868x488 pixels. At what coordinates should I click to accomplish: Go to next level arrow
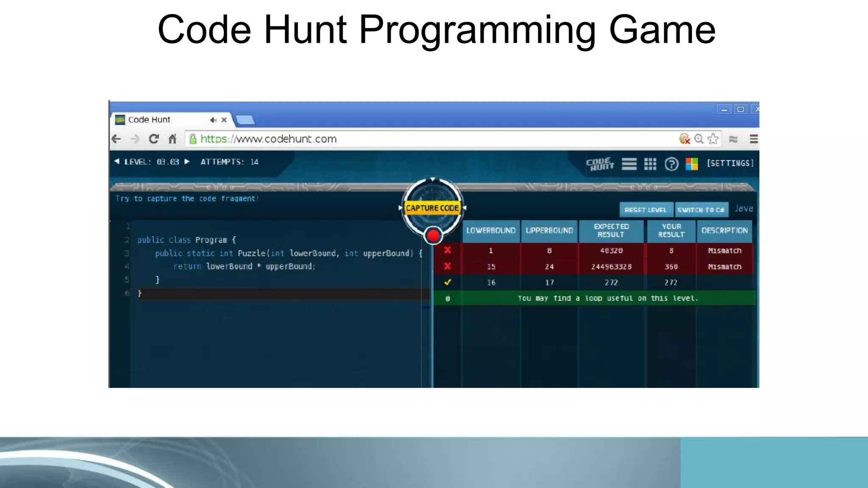coord(187,161)
